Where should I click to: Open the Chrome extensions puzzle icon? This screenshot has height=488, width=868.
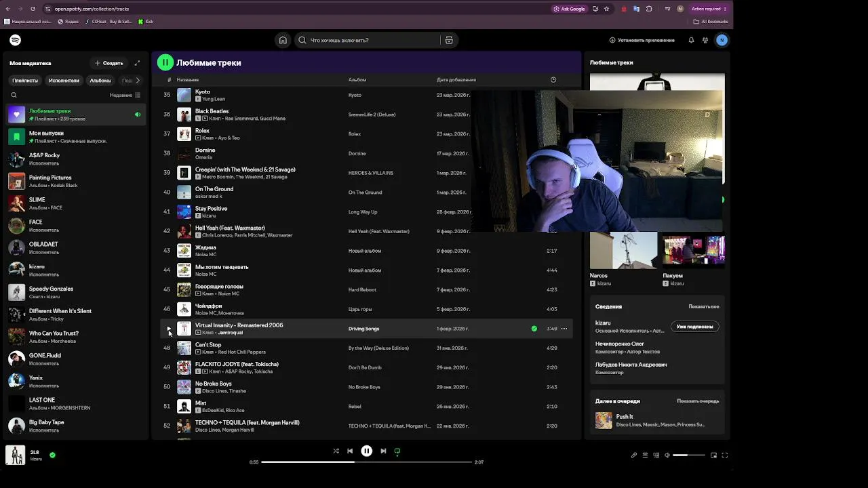click(x=649, y=9)
